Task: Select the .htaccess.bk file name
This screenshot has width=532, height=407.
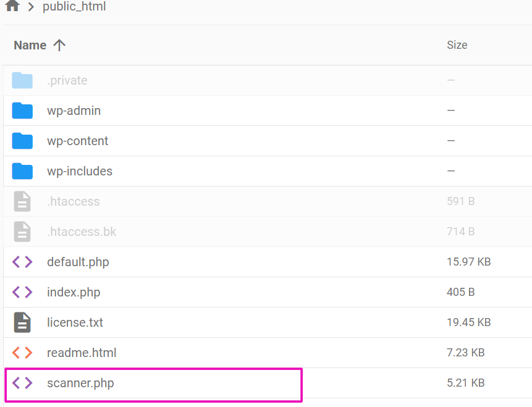Action: click(x=82, y=232)
